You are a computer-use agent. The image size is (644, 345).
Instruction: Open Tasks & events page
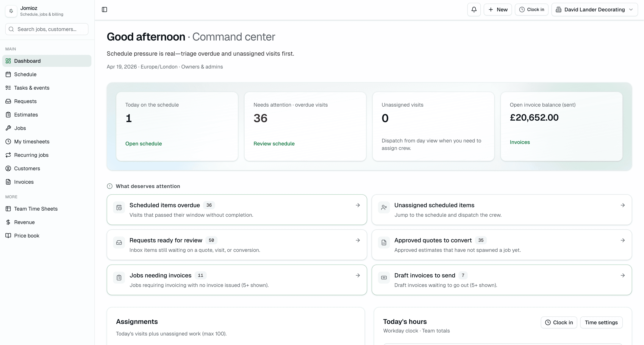[47, 88]
